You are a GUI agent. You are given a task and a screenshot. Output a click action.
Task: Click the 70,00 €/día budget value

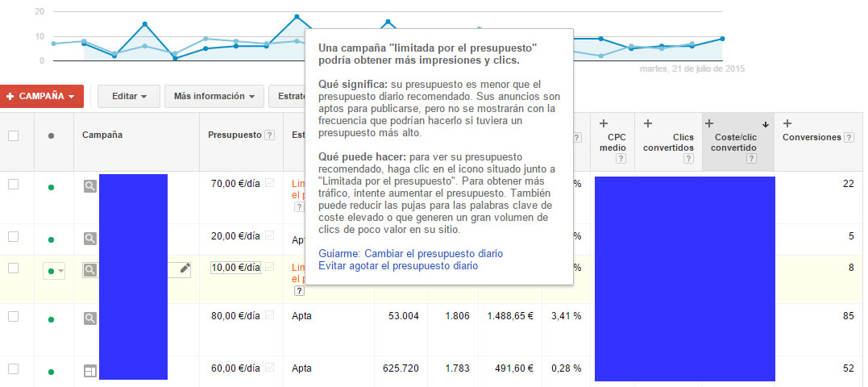[x=235, y=184]
